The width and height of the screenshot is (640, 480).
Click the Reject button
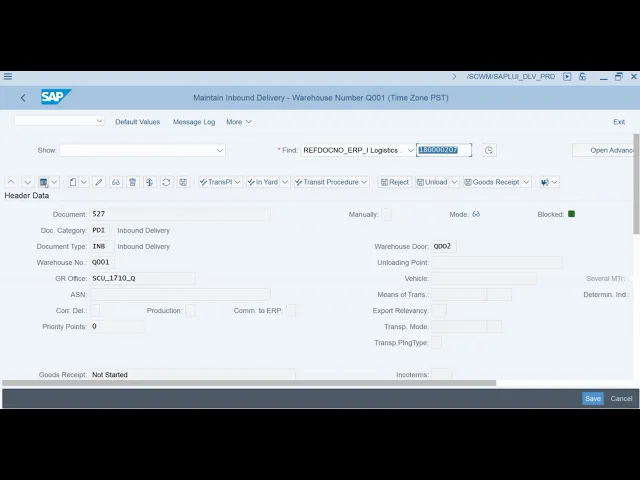[x=395, y=182]
